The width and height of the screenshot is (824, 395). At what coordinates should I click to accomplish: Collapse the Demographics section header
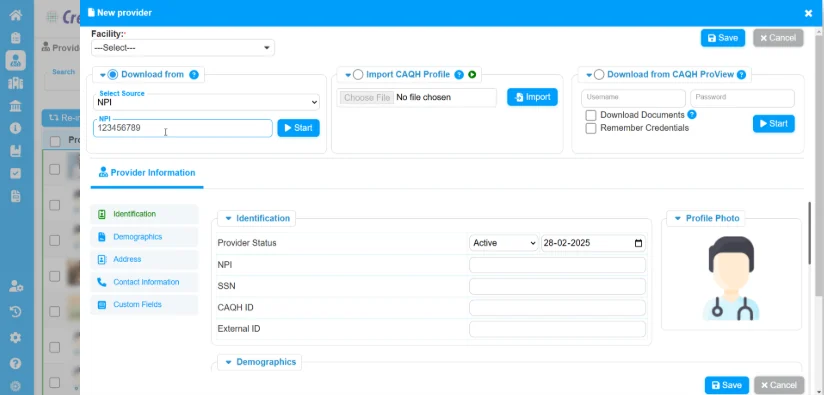(x=260, y=362)
